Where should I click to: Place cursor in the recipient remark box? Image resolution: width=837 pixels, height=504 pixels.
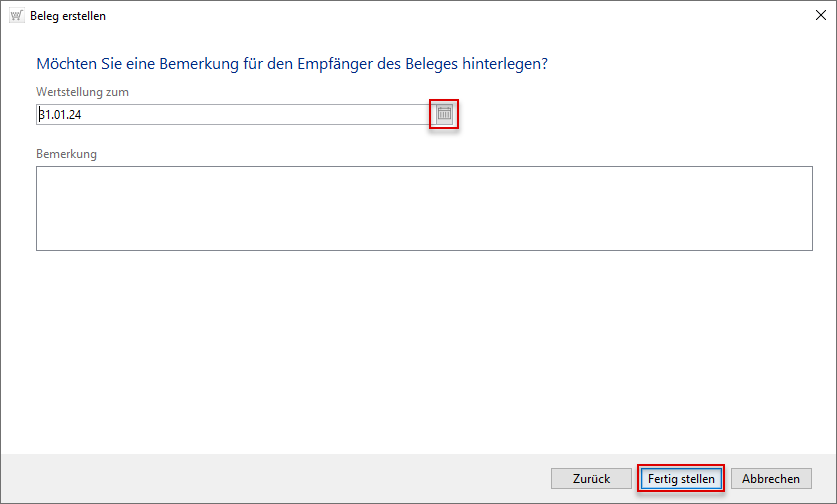424,208
